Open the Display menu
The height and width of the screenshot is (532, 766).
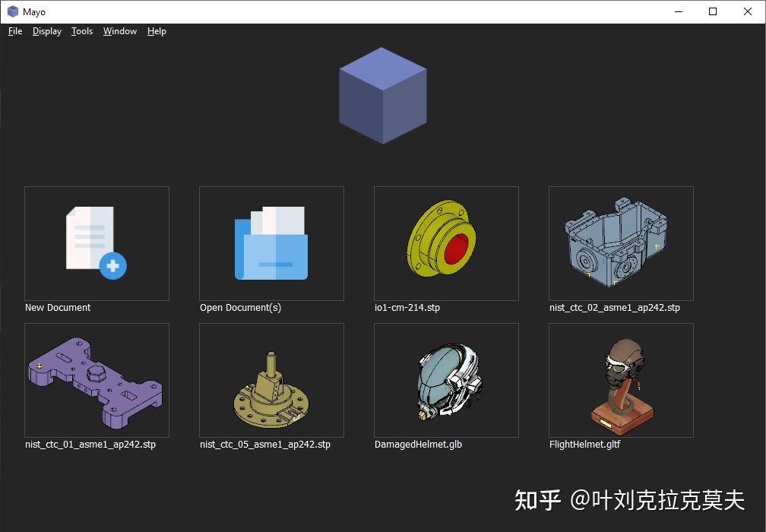point(46,31)
